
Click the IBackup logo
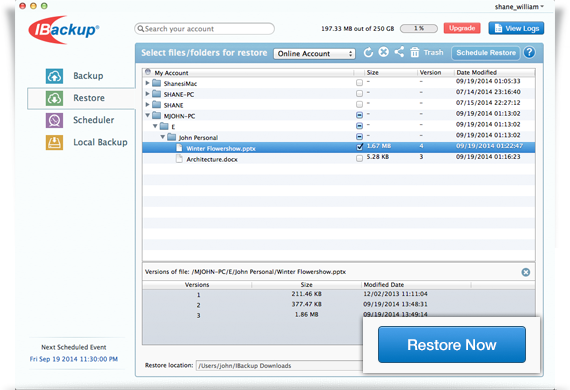point(63,30)
